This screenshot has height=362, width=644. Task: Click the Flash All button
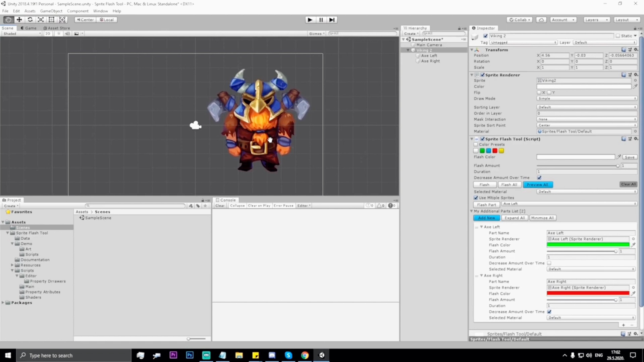(509, 185)
